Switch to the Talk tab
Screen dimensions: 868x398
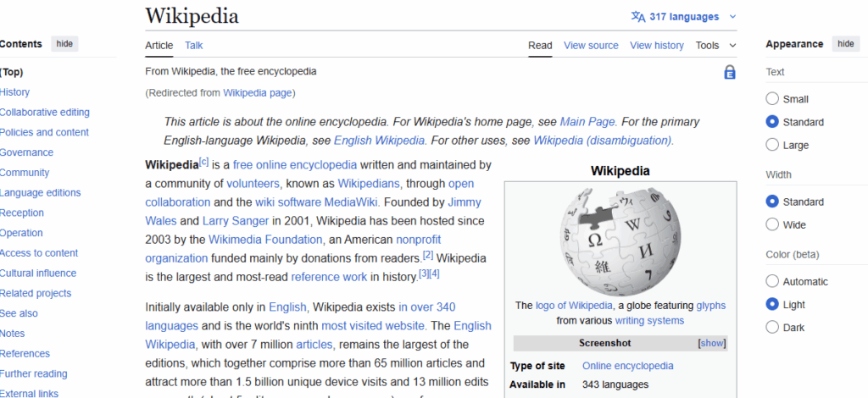click(194, 46)
